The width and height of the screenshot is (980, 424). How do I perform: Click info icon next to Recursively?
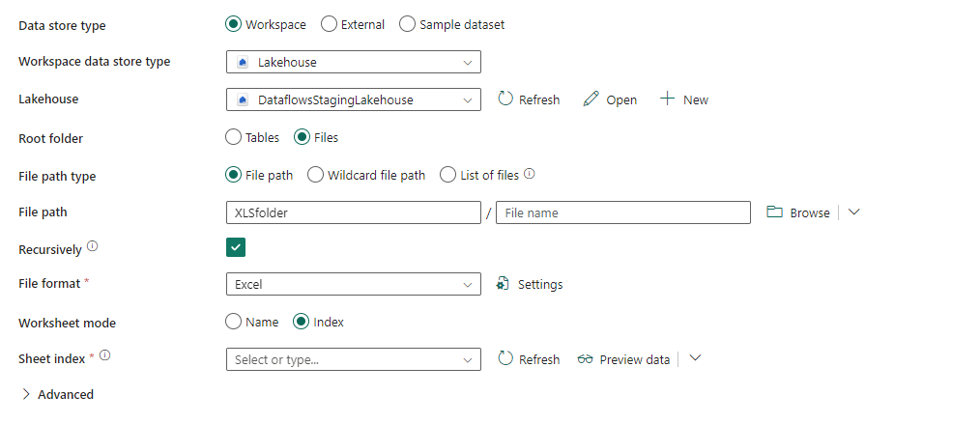coord(93,246)
